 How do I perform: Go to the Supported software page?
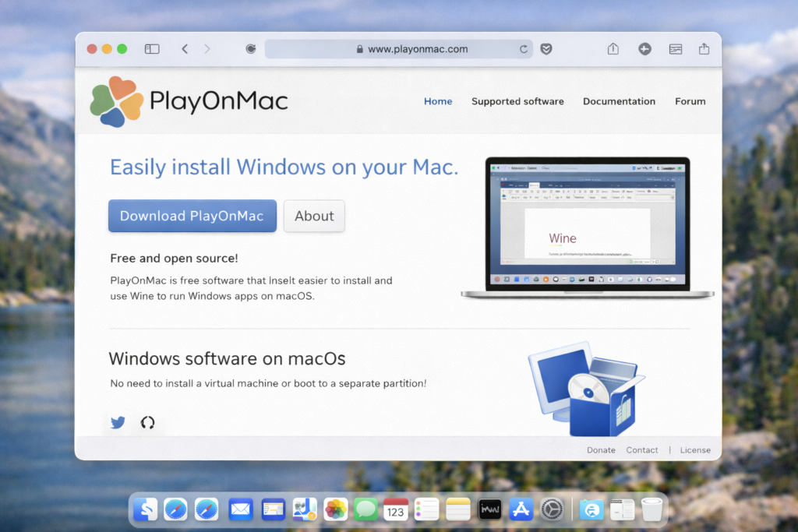517,101
